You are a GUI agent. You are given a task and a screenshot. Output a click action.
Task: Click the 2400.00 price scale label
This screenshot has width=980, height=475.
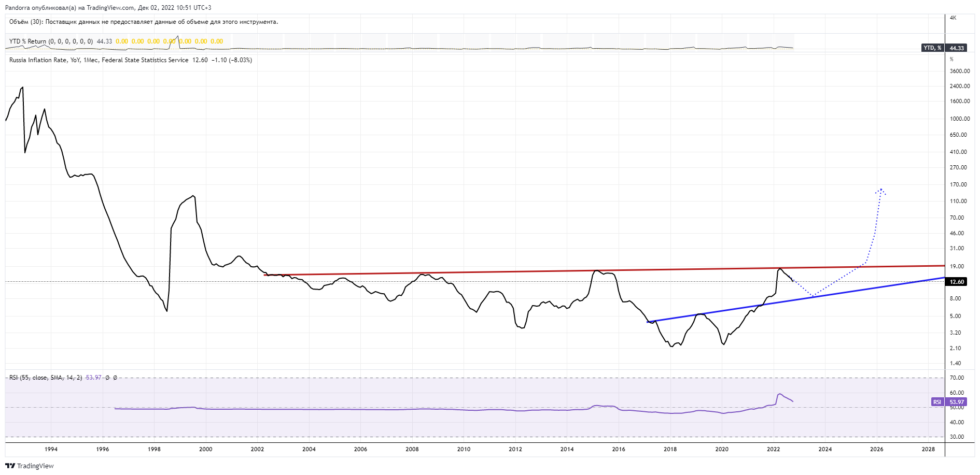(960, 86)
